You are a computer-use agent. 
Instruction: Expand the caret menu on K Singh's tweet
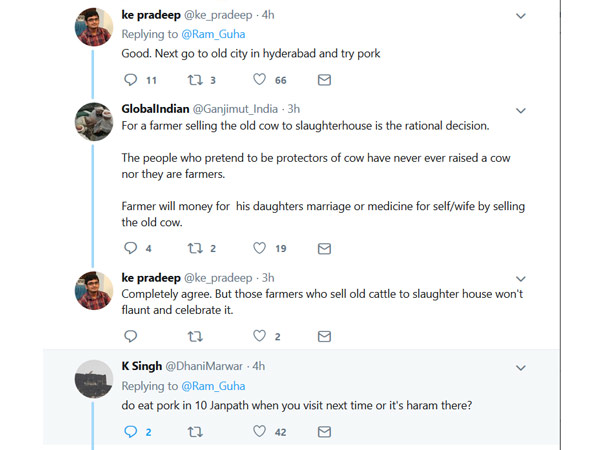tap(520, 367)
